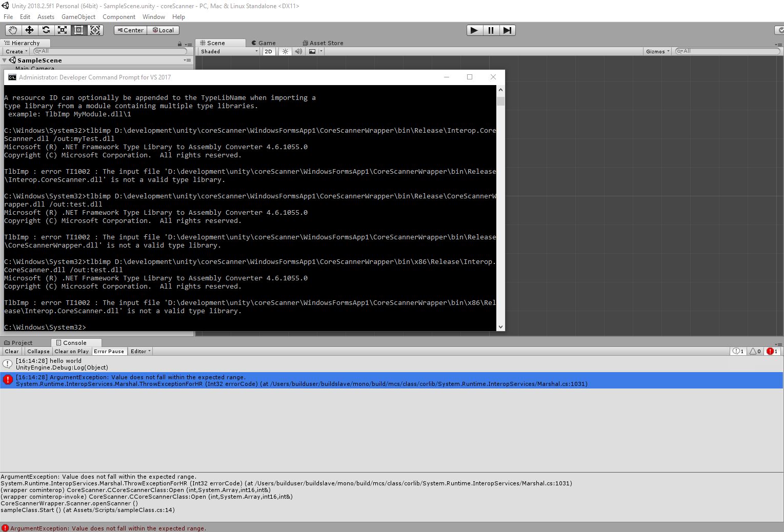Switch to the Game tab
This screenshot has height=532, width=784.
[x=264, y=43]
